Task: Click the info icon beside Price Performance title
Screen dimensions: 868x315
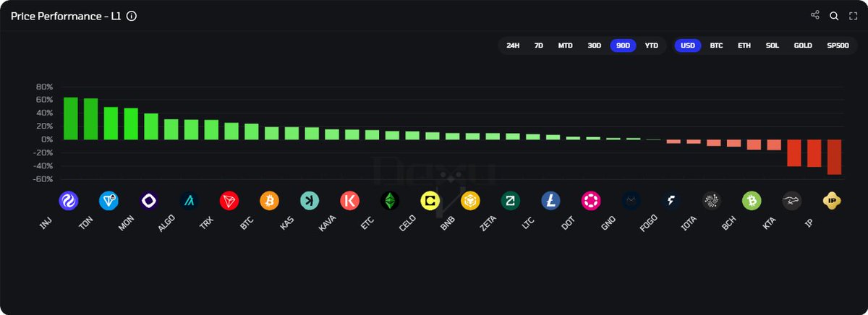Action: 132,16
